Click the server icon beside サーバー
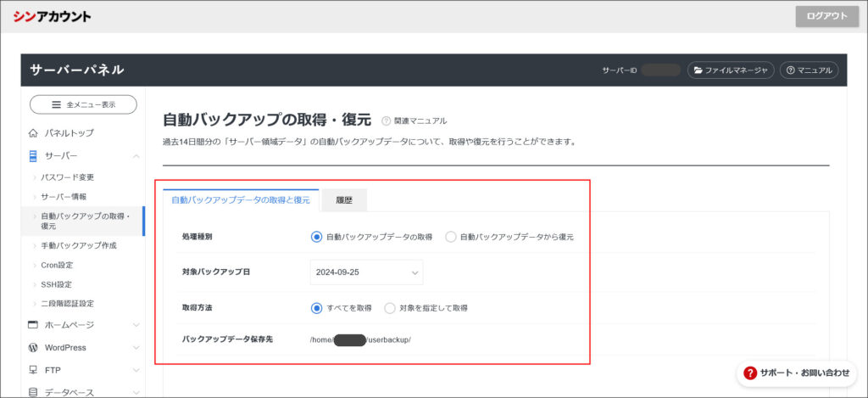 pyautogui.click(x=33, y=156)
